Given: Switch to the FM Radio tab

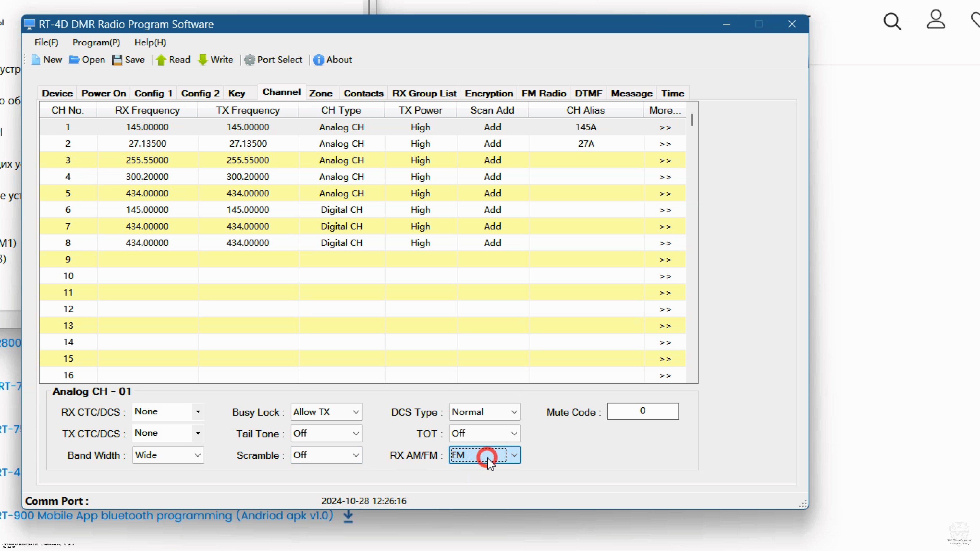Looking at the screenshot, I should click(x=544, y=93).
